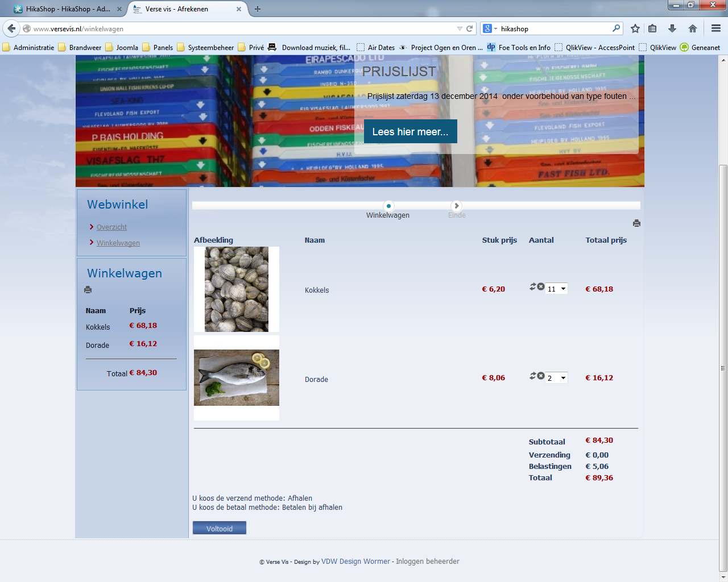Print the sidebar Winkelwagen module
The image size is (728, 582).
coord(88,290)
